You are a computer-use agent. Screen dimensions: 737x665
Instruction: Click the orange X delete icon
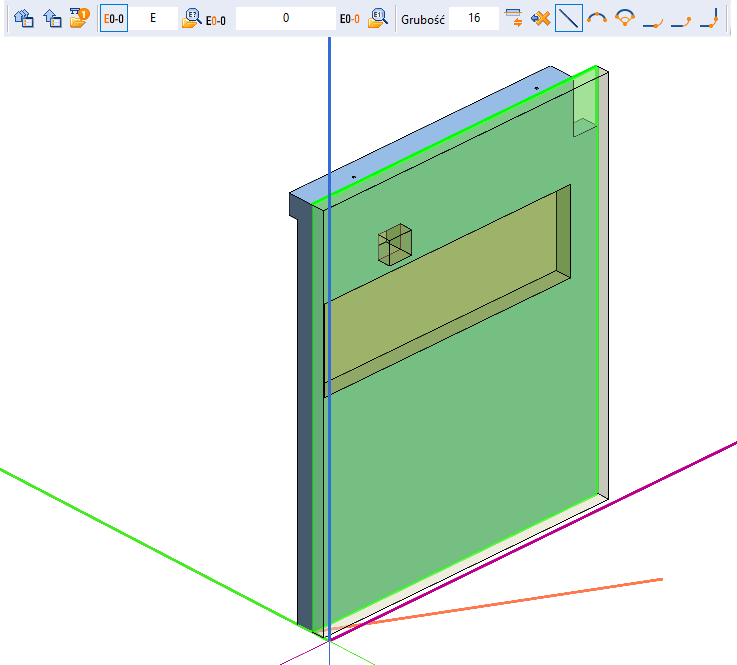pos(541,18)
